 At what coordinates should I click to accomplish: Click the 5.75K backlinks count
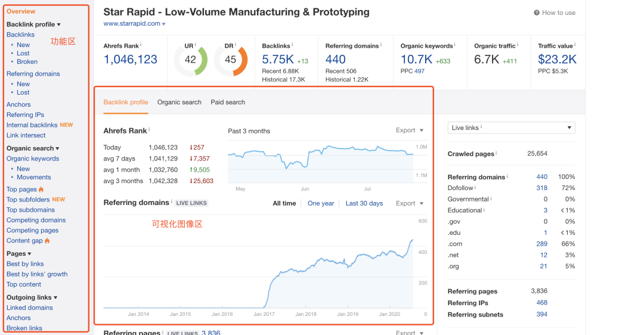click(277, 59)
